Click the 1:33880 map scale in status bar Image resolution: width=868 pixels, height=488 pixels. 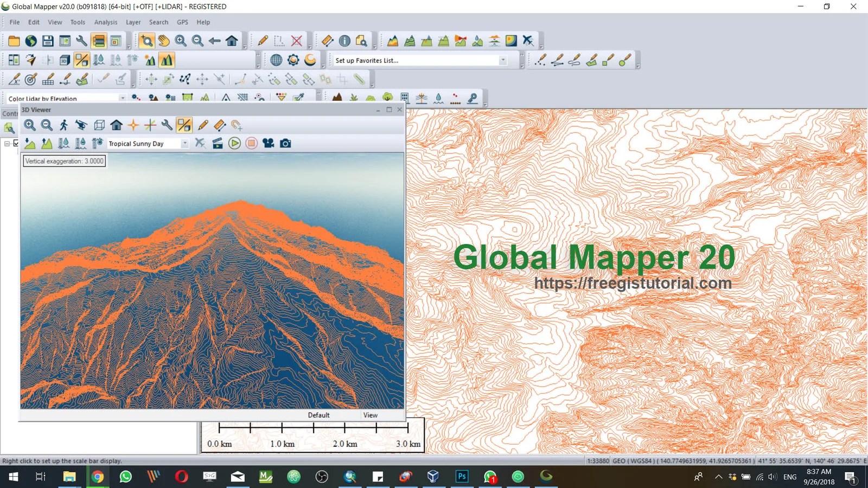click(x=598, y=461)
